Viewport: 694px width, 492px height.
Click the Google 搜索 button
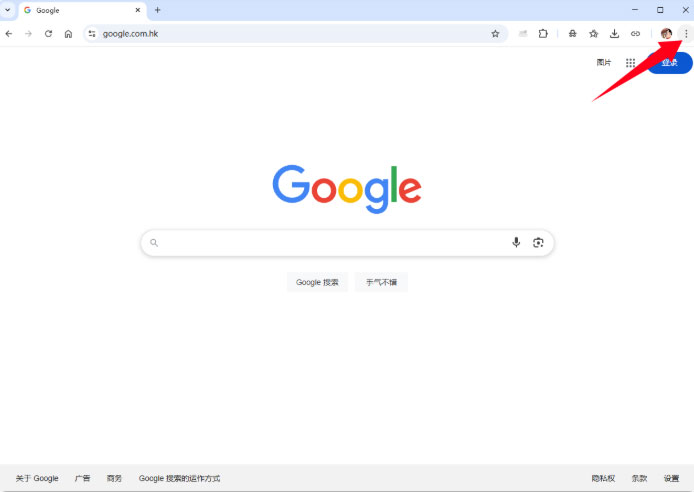317,282
